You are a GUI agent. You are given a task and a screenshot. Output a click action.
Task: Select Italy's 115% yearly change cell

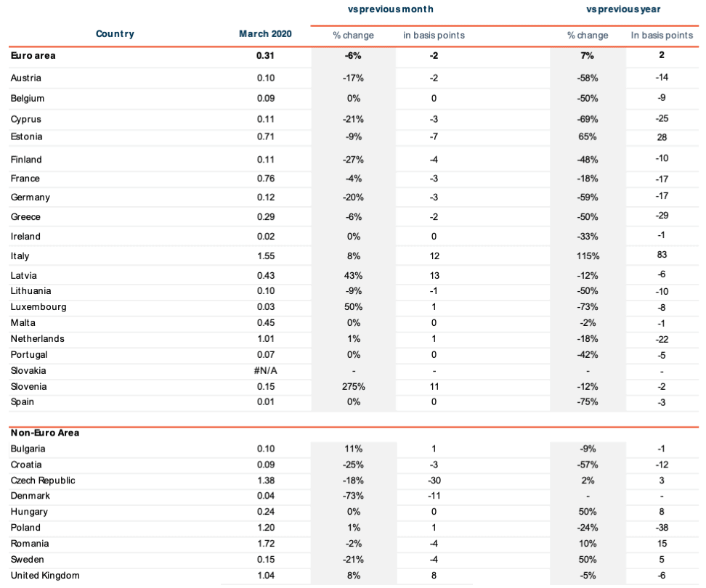coord(588,256)
